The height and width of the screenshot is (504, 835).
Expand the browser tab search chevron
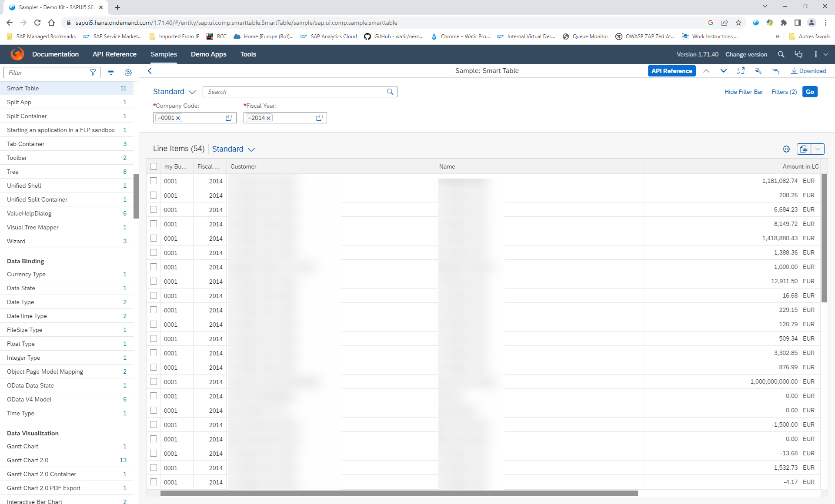(765, 7)
